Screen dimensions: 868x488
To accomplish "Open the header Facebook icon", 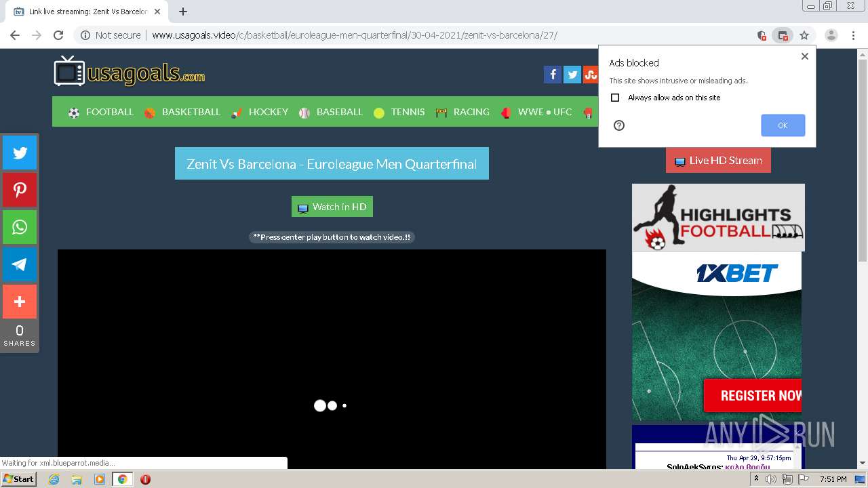I will (552, 75).
